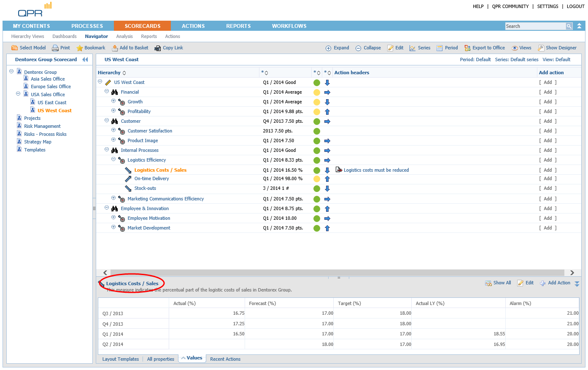Click the Copy Link icon

point(158,48)
